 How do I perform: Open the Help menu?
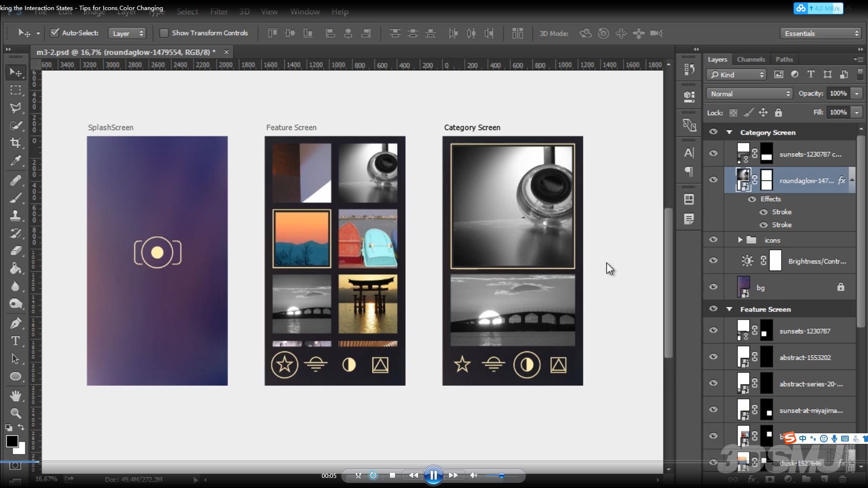pos(340,12)
